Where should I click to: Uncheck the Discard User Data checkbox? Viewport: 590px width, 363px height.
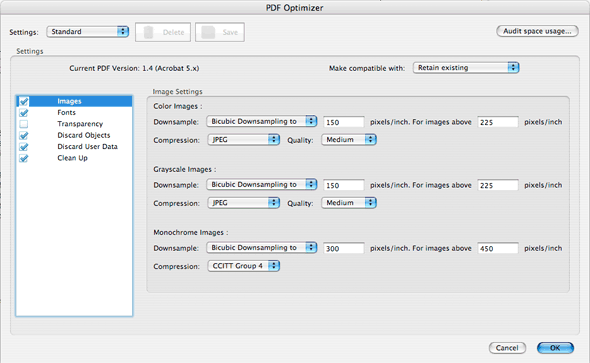24,146
